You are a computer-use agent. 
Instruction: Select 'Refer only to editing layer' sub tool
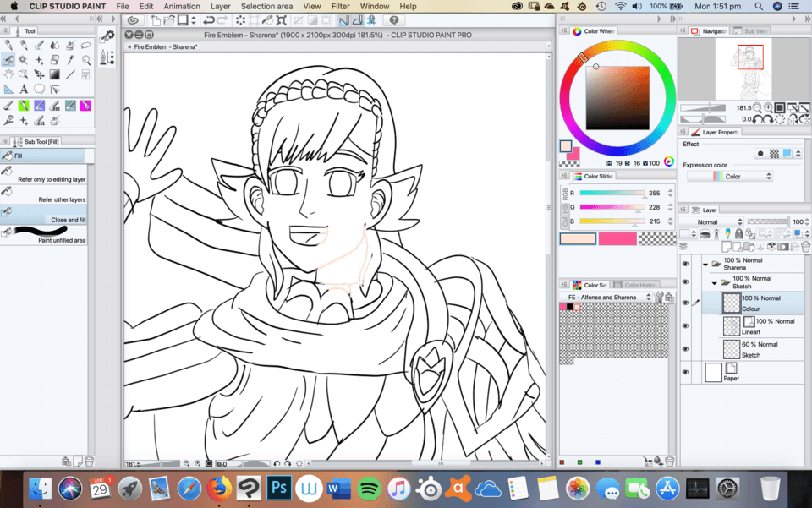pyautogui.click(x=44, y=174)
